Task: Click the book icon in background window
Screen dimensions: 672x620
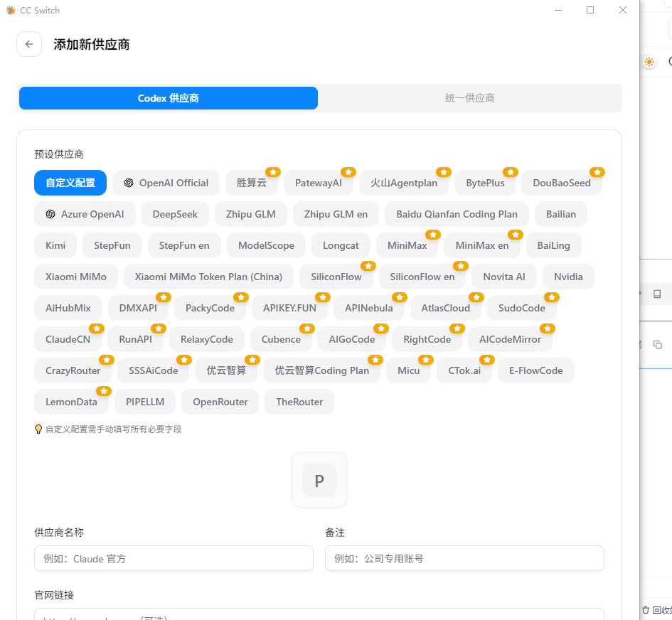Action: (657, 294)
